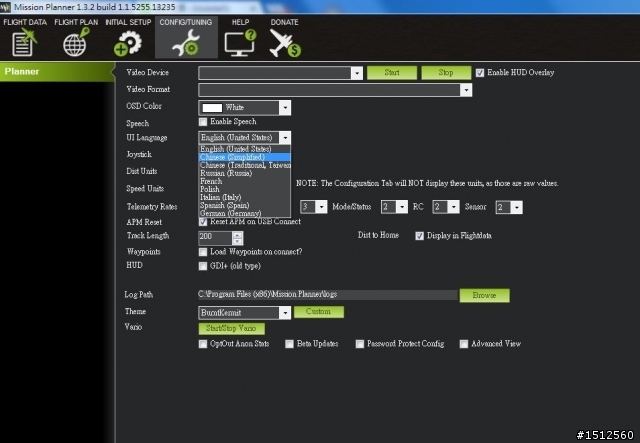Click the video Start button
The width and height of the screenshot is (640, 443).
[392, 73]
